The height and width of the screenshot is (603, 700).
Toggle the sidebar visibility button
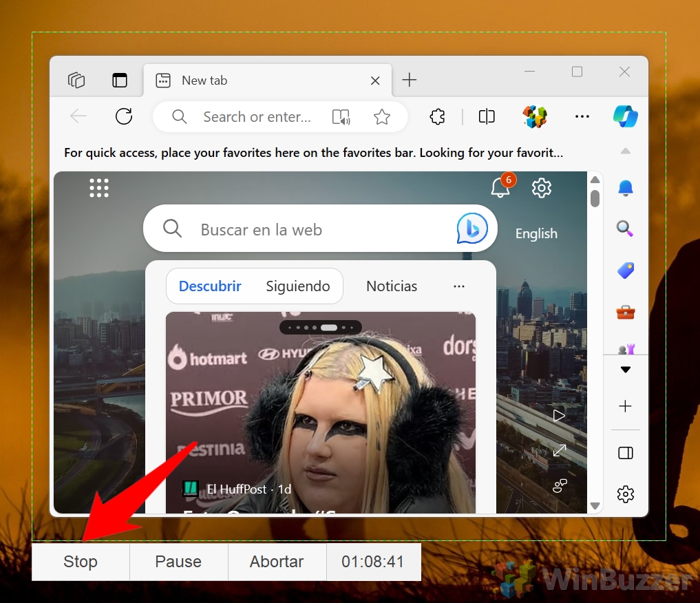click(626, 453)
